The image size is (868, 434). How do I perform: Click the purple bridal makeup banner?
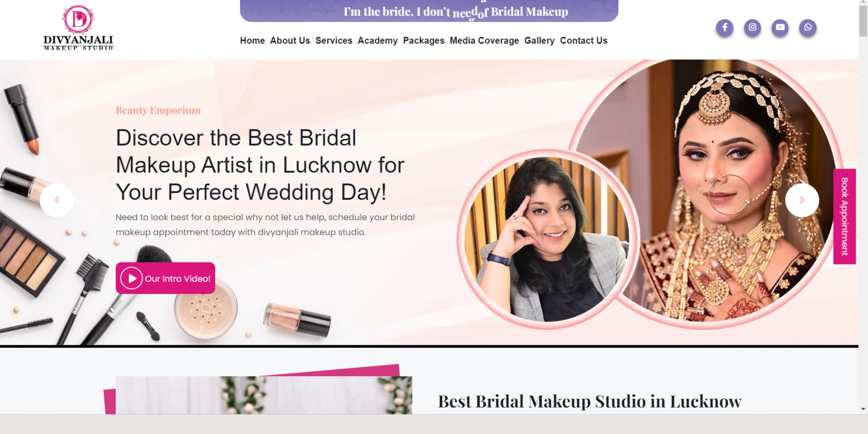point(429,11)
